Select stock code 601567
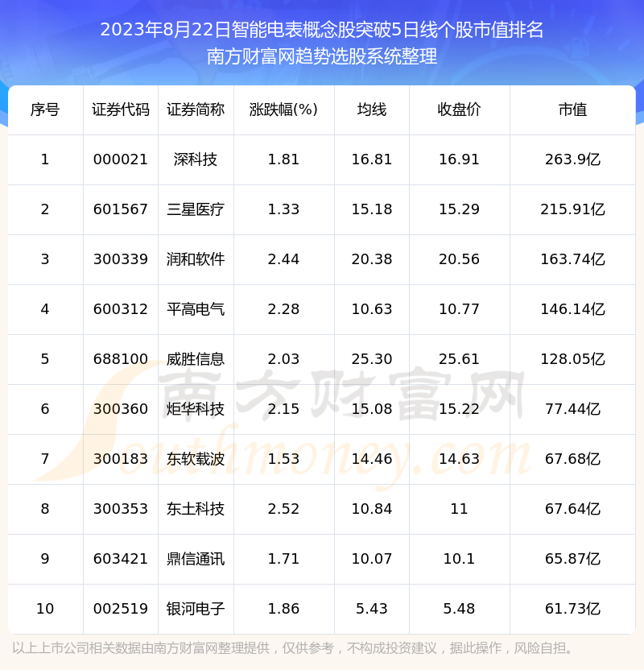Image resolution: width=644 pixels, height=670 pixels. click(x=121, y=209)
